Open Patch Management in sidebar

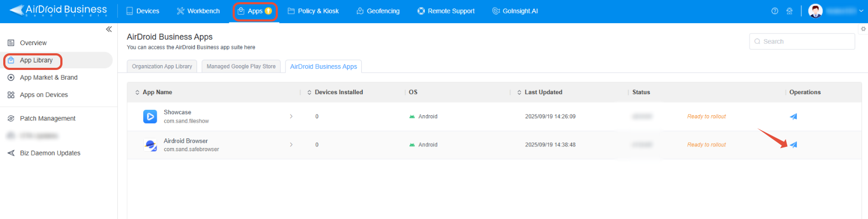[47, 118]
